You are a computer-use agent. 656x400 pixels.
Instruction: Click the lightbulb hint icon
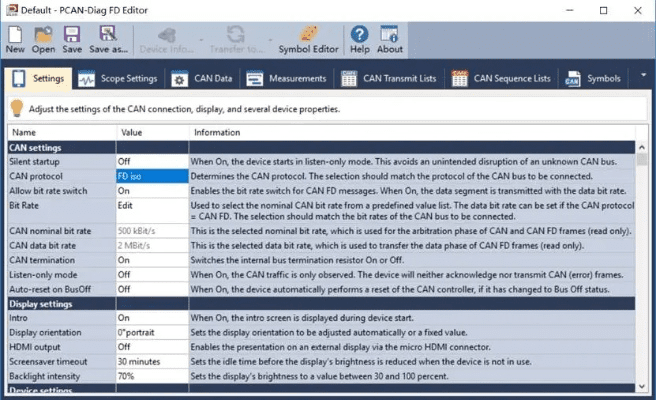tap(17, 109)
